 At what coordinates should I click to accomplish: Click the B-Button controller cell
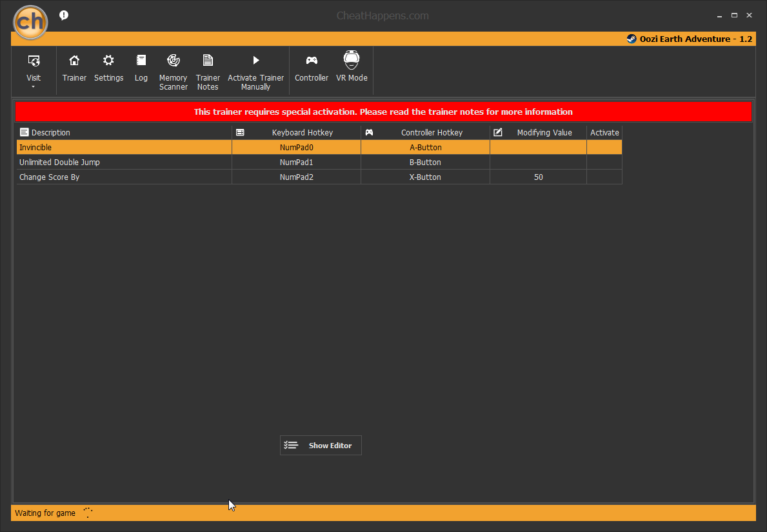click(x=426, y=163)
